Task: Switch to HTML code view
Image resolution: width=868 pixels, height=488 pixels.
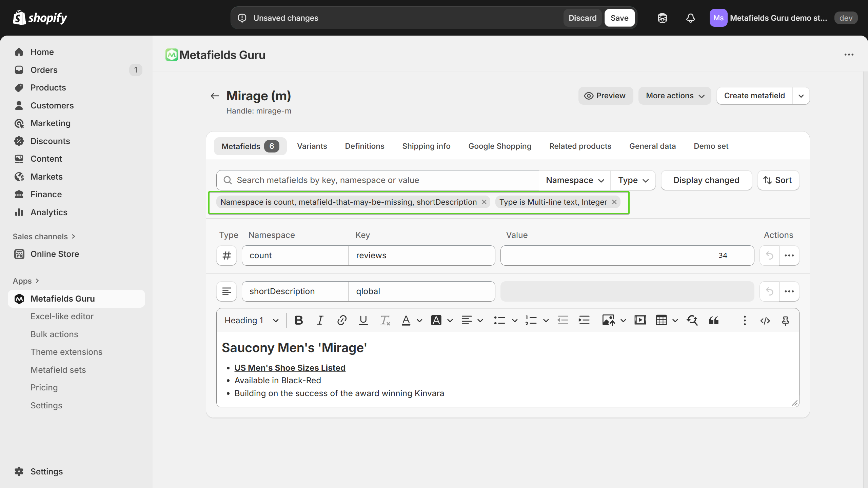Action: coord(765,320)
